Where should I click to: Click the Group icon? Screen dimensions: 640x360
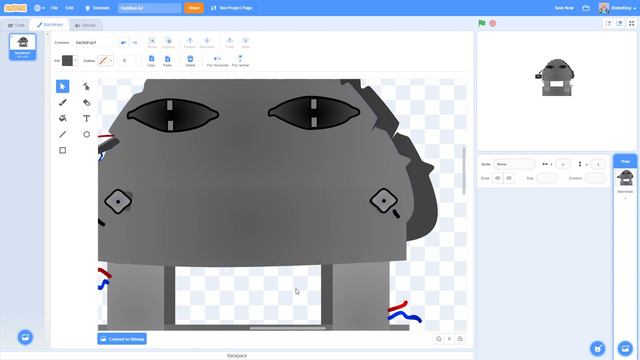point(152,42)
